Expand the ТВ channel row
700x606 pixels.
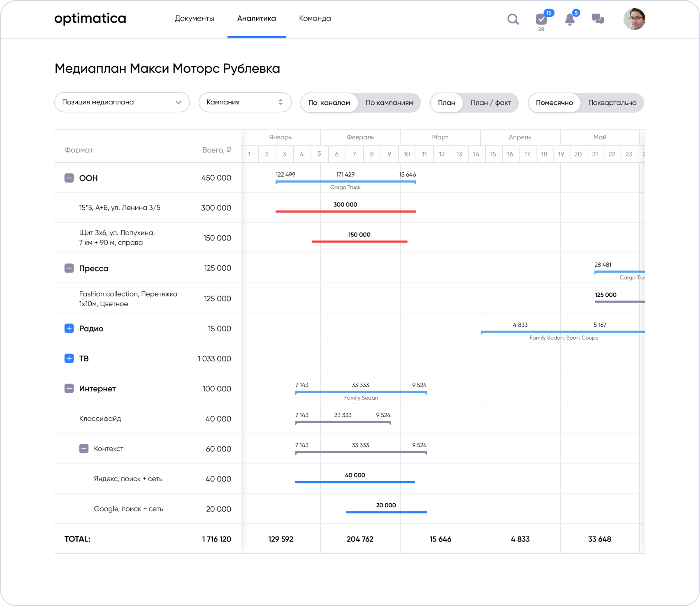click(x=69, y=359)
